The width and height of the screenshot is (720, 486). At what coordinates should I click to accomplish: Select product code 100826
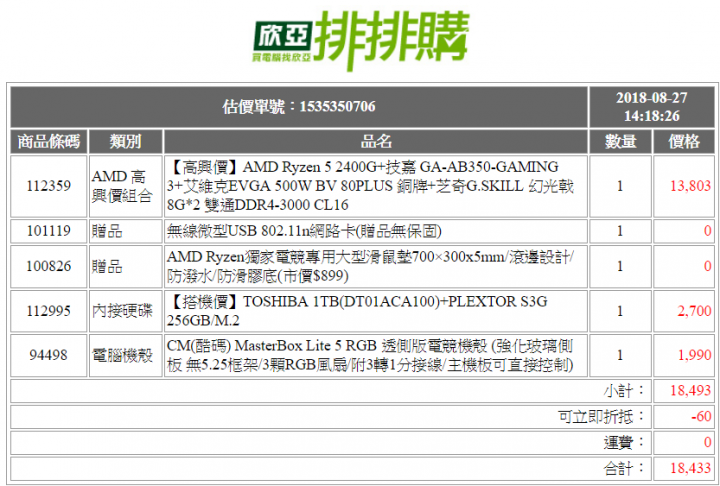coord(49,266)
